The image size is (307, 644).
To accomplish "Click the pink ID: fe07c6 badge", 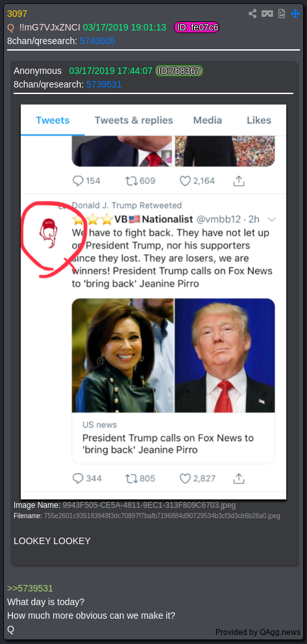I will point(197,27).
